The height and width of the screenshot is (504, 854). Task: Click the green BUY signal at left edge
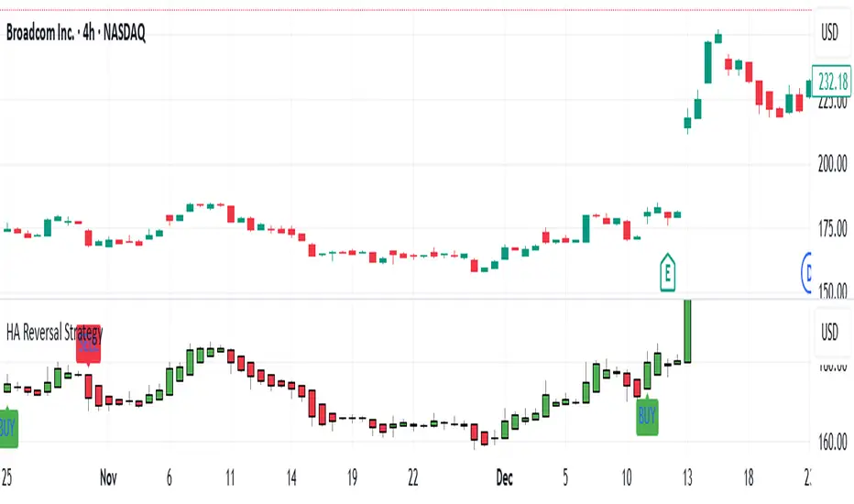click(x=7, y=427)
